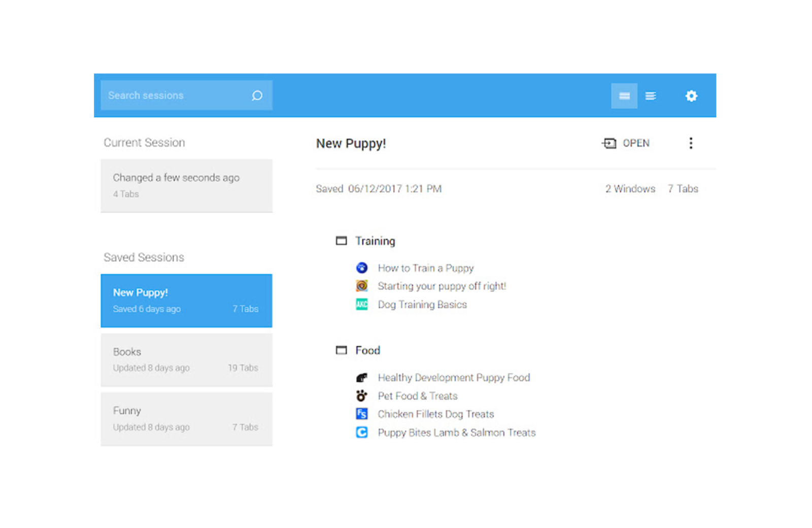Screen dimensions: 812x528
Task: Click the saved date 06/12/2017 1:21 PM
Action: coord(394,189)
